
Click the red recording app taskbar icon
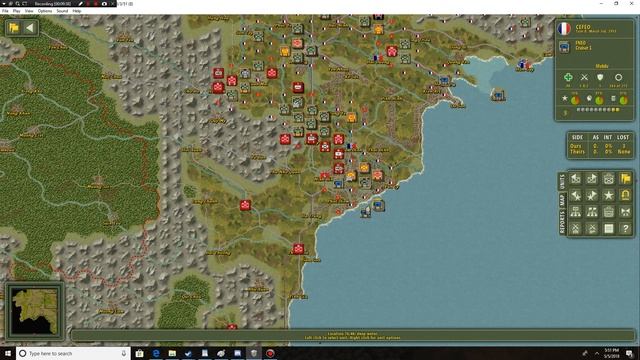click(x=270, y=353)
